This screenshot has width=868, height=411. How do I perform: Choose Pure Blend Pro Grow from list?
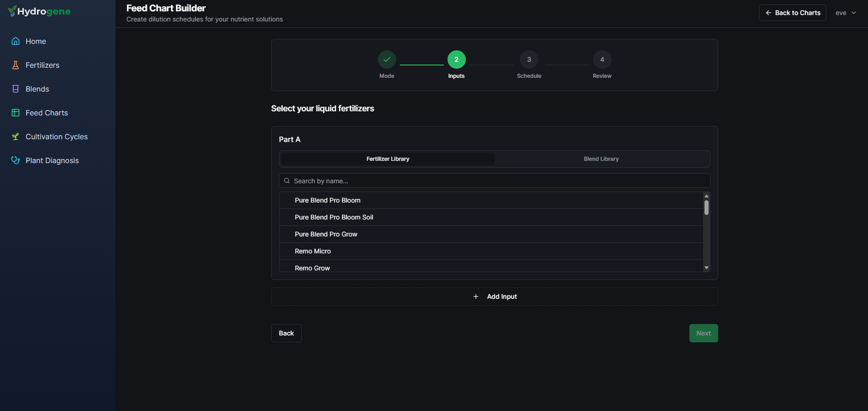pyautogui.click(x=491, y=234)
